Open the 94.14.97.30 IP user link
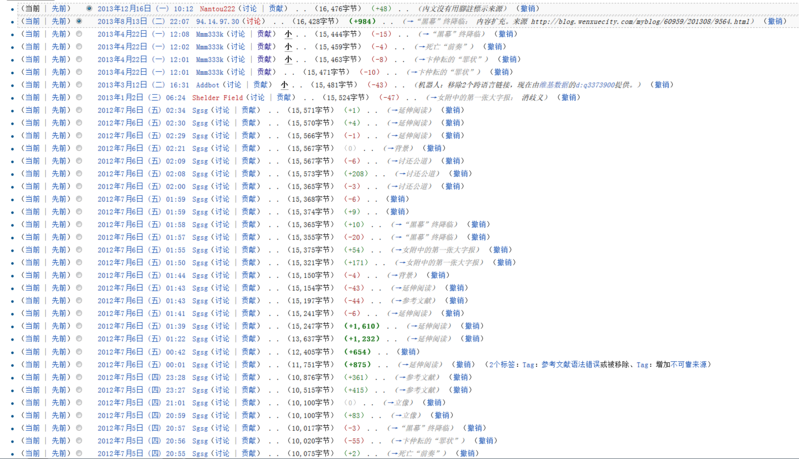This screenshot has width=799, height=459. click(217, 21)
